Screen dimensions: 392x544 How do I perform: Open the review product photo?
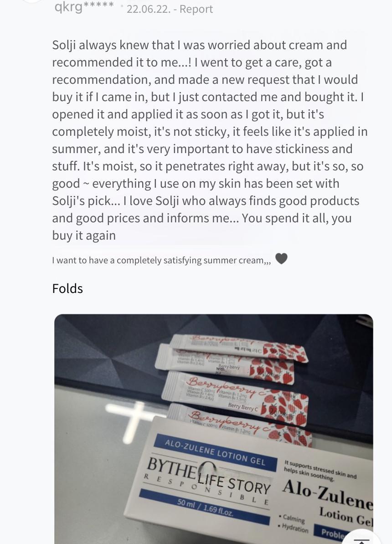point(213,429)
